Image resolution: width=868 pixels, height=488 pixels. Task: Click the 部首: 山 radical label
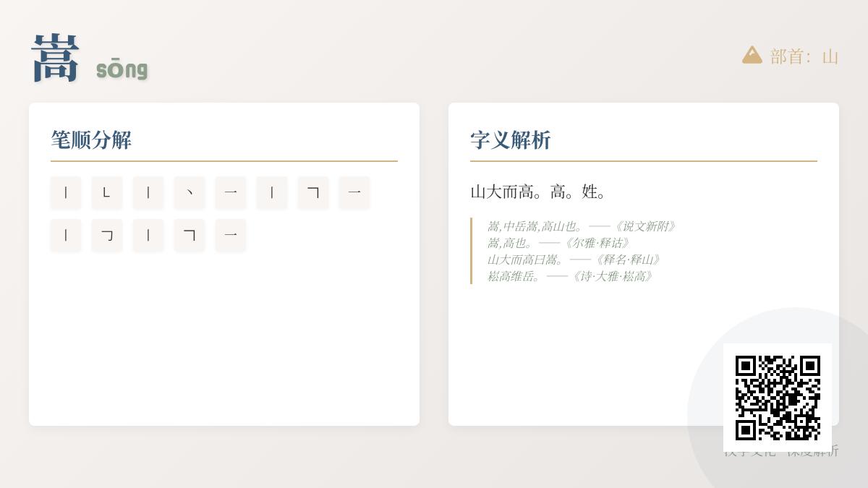(804, 56)
